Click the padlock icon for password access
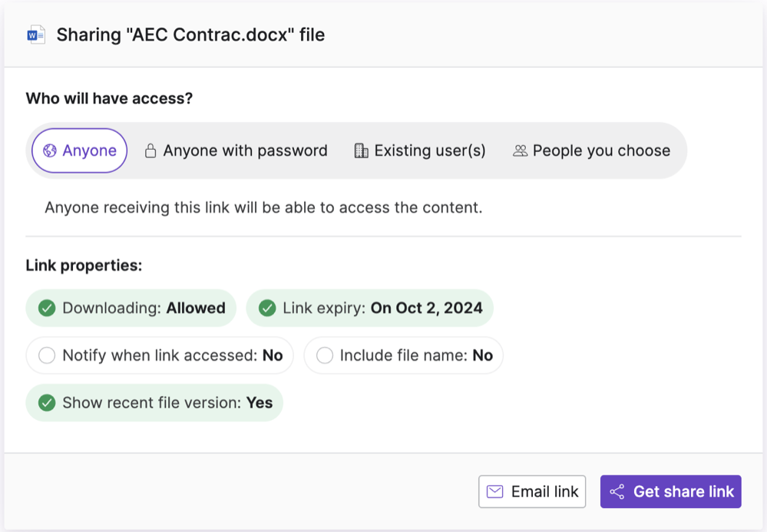Viewport: 767px width, 532px height. tap(150, 150)
